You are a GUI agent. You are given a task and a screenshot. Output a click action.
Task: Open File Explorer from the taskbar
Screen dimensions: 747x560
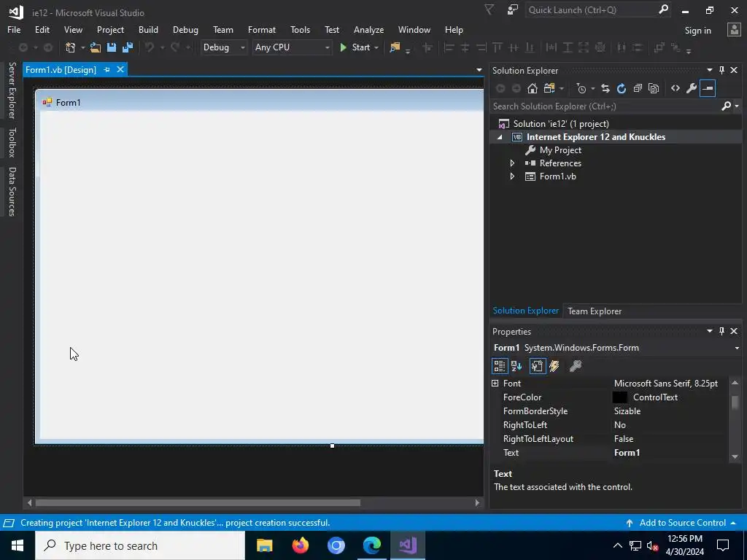coord(264,545)
